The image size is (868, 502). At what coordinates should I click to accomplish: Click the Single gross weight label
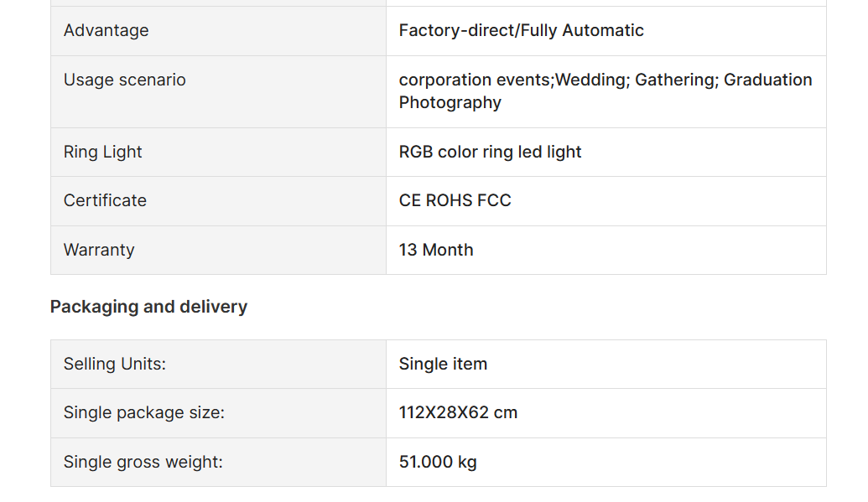(x=143, y=463)
